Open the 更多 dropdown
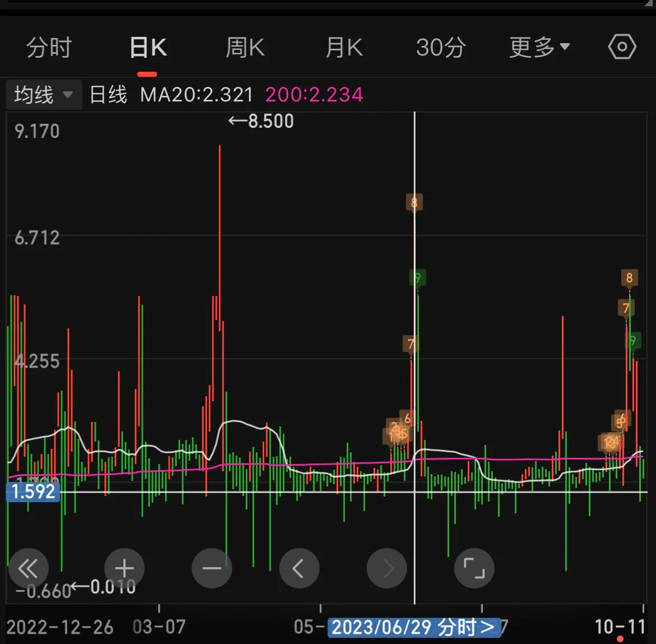 (x=539, y=48)
